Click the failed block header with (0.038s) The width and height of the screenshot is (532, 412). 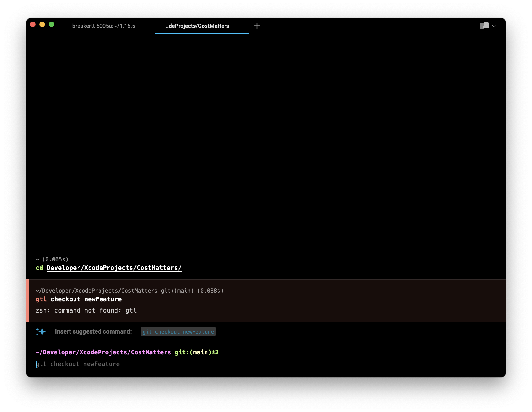click(129, 291)
